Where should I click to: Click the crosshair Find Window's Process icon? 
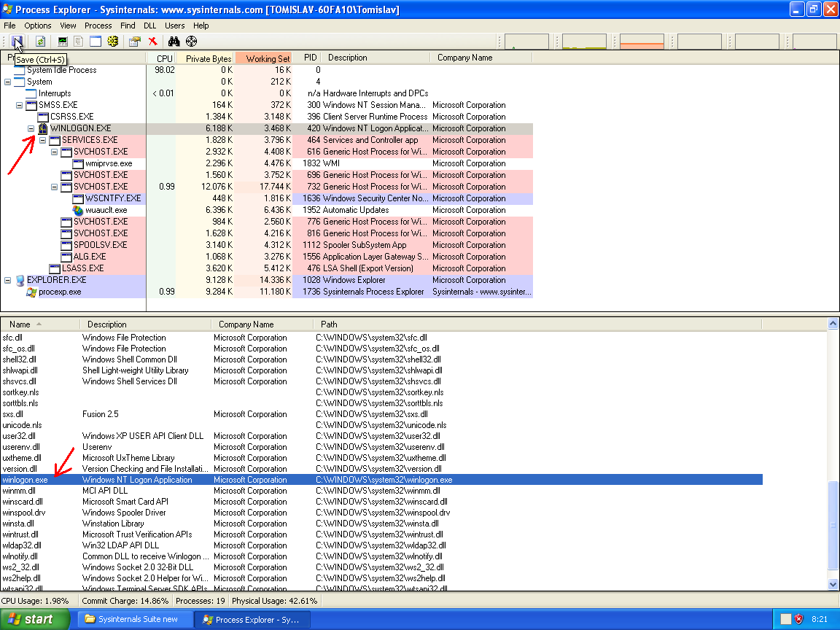click(x=191, y=42)
